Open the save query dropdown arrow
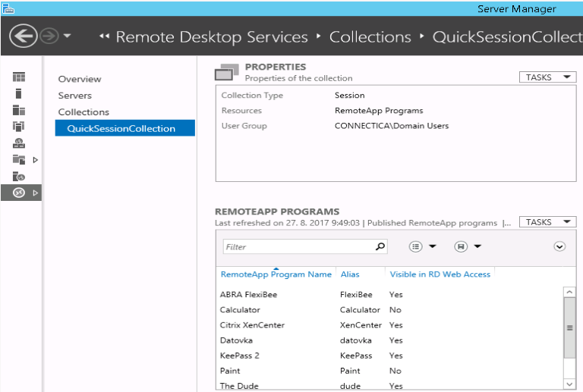The height and width of the screenshot is (392, 583). click(477, 246)
